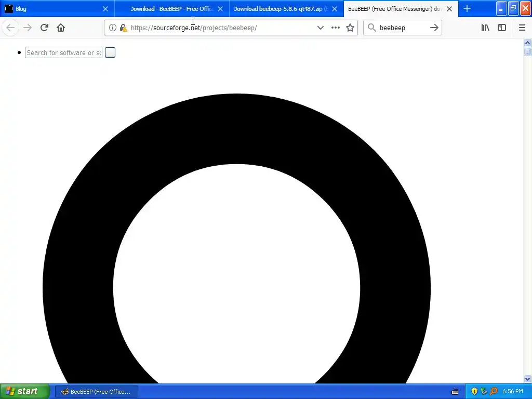Close BeeBEEP (Free Office Messenger) tab

tap(449, 9)
